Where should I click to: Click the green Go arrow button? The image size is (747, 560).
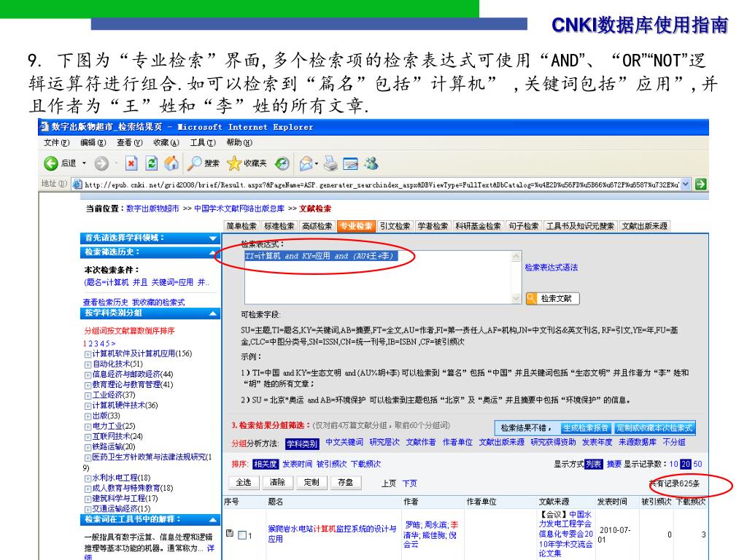[x=700, y=184]
